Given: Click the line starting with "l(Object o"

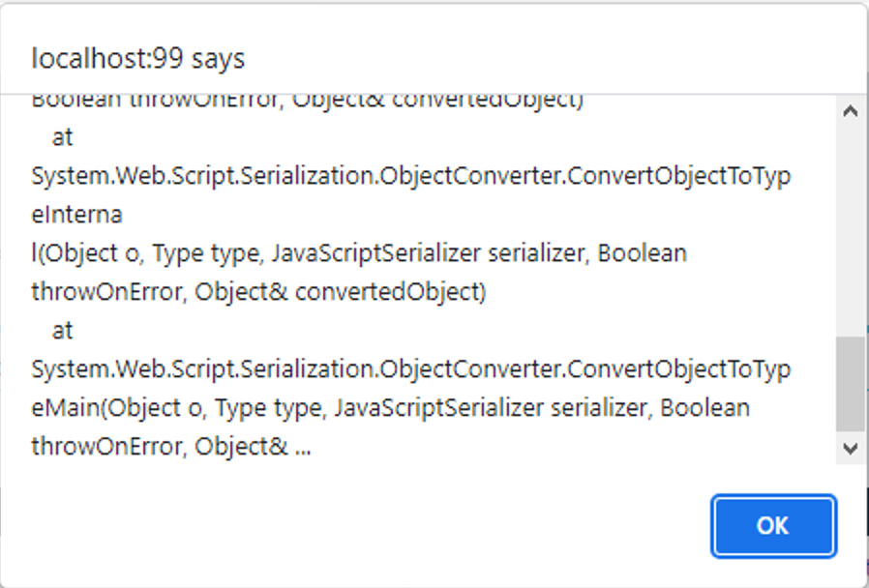Looking at the screenshot, I should [x=359, y=253].
